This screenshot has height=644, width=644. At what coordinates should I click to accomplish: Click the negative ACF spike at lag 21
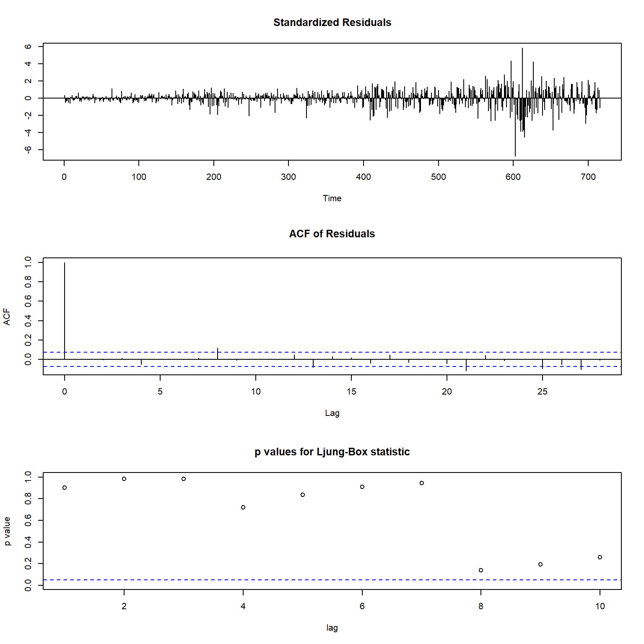pyautogui.click(x=466, y=365)
